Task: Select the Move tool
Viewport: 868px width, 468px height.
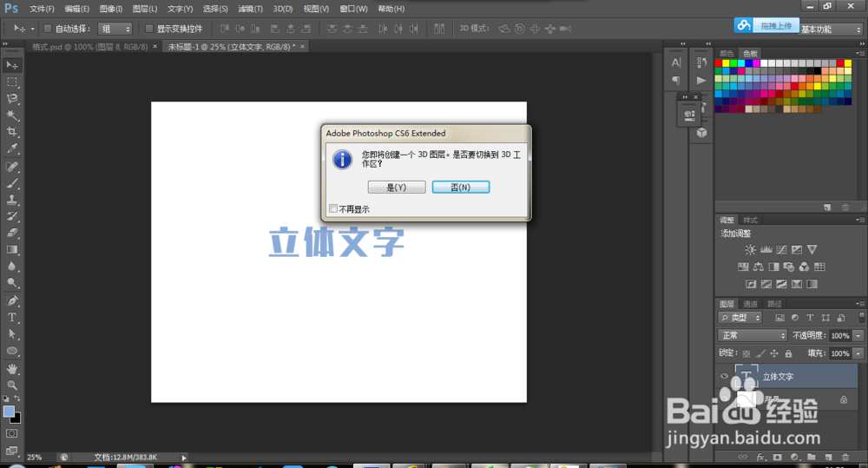Action: 11,65
